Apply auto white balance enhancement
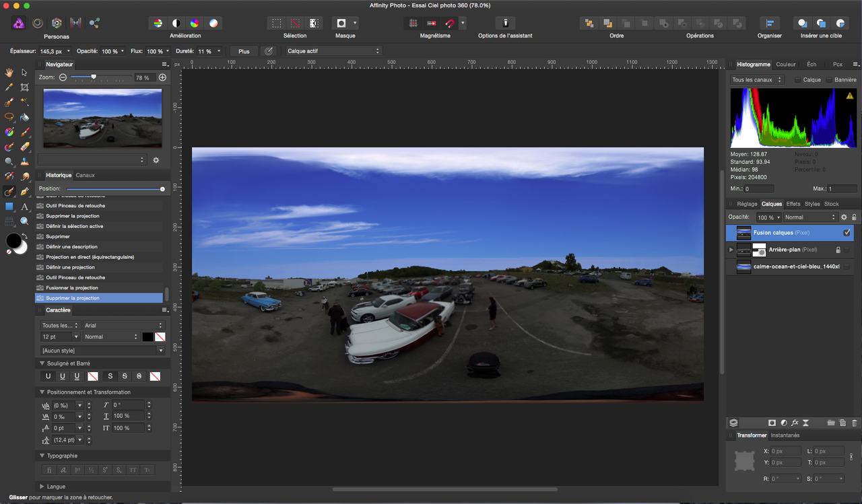The width and height of the screenshot is (862, 504). [x=213, y=23]
